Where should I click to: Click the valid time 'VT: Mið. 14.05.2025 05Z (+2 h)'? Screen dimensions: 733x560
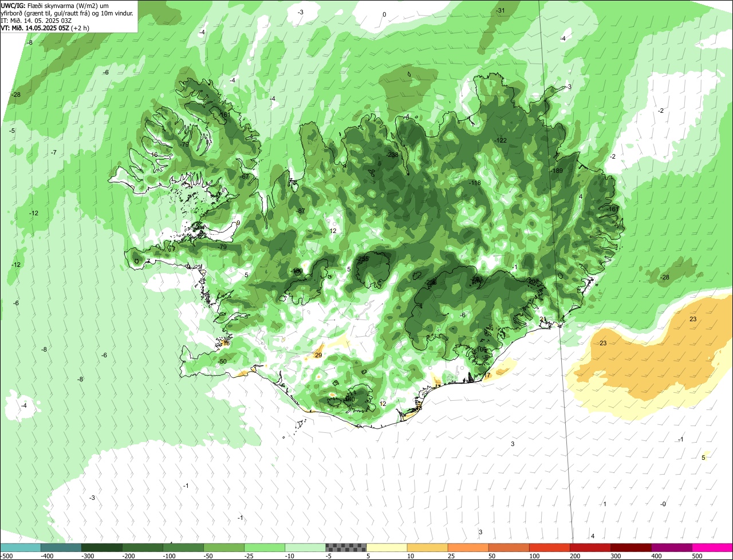tap(45, 27)
